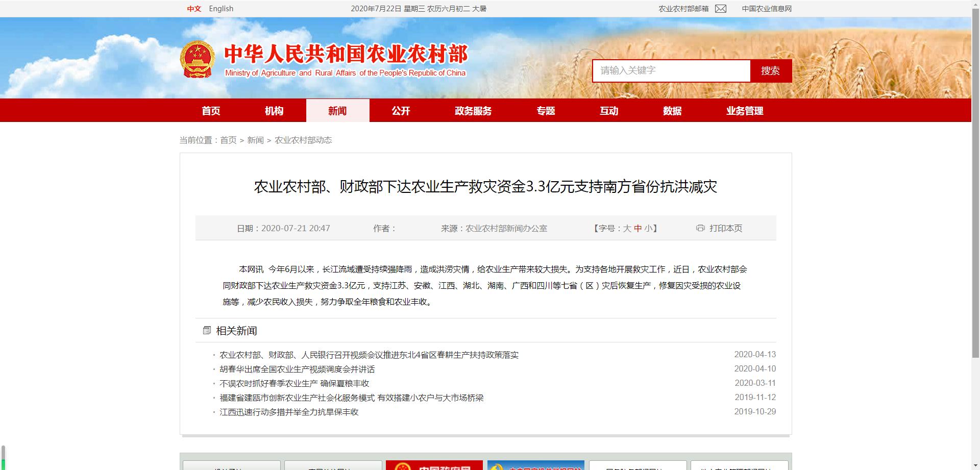Open the 机构 navigation tab
The height and width of the screenshot is (470, 980).
[x=274, y=111]
